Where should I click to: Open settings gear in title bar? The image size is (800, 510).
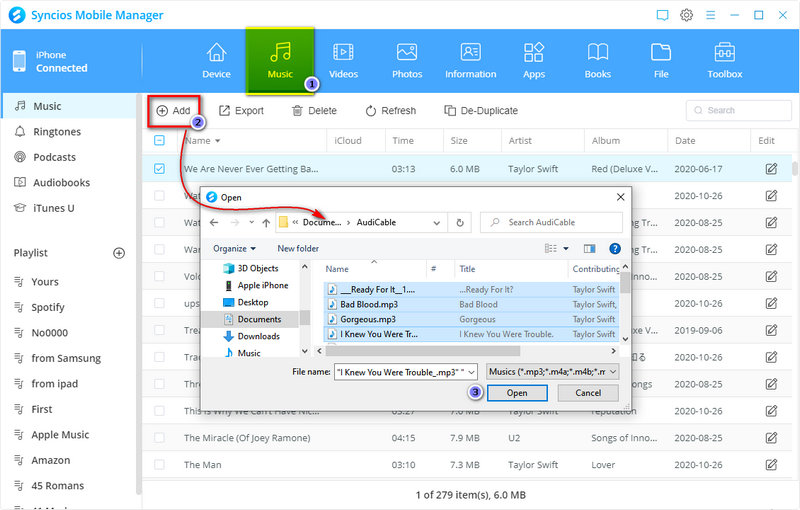click(x=687, y=15)
